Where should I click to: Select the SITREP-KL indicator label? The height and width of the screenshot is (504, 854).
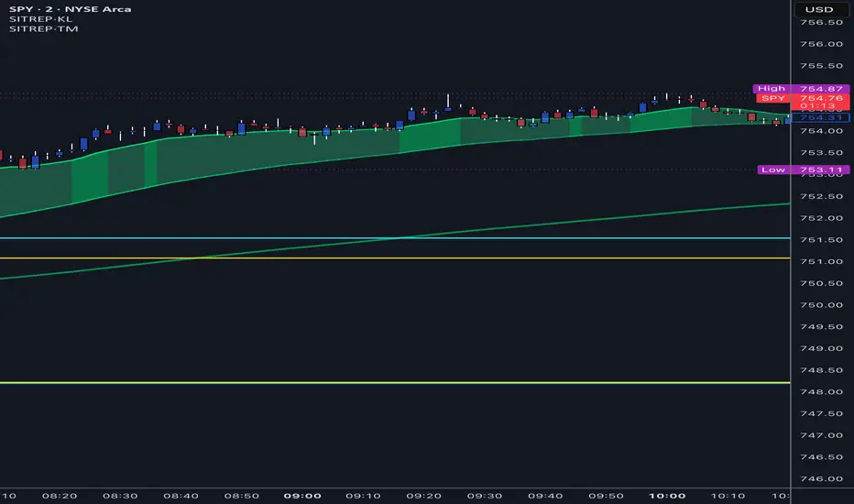(x=40, y=19)
